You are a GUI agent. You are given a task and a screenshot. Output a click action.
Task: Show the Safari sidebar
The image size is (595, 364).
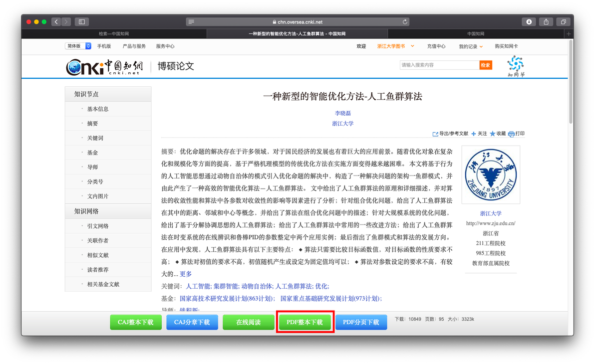(x=81, y=22)
